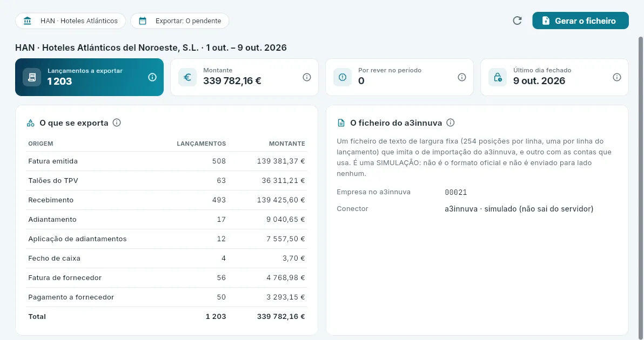
Task: Click the calendar icon in the Exportar chip
Action: (143, 21)
